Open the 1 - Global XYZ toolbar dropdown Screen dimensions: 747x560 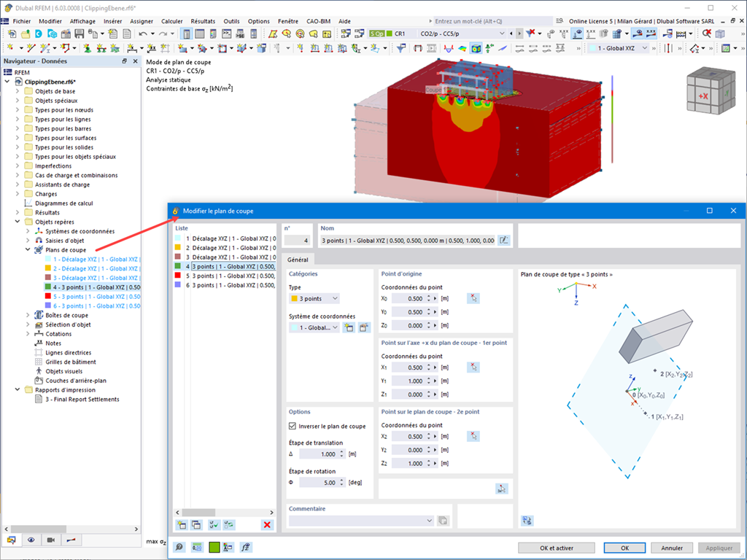pos(619,48)
